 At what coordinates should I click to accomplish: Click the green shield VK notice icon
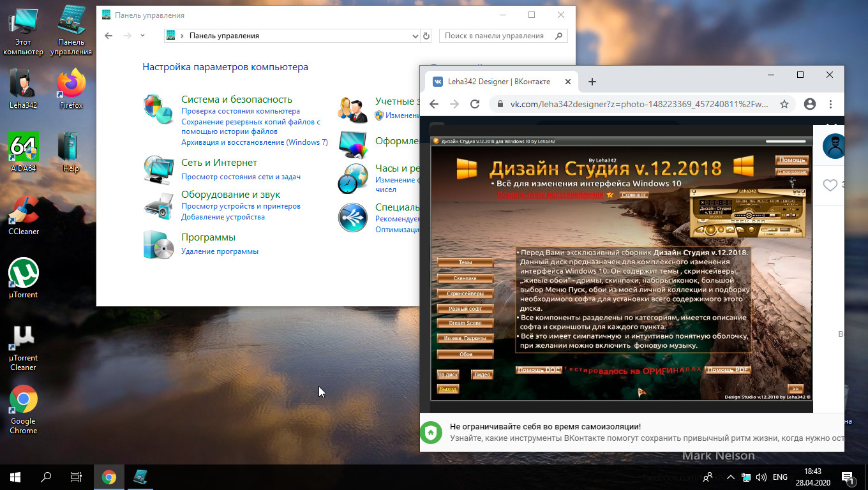point(431,433)
